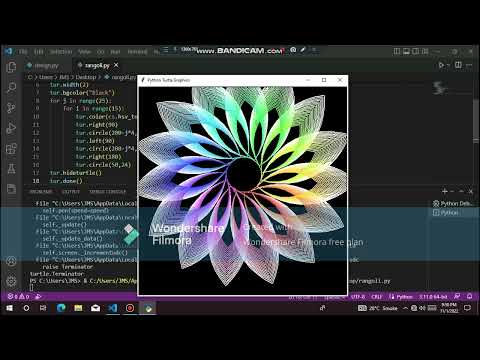Image resolution: width=480 pixels, height=360 pixels.
Task: Switch to the Debug Console panel tab
Action: pos(107,192)
